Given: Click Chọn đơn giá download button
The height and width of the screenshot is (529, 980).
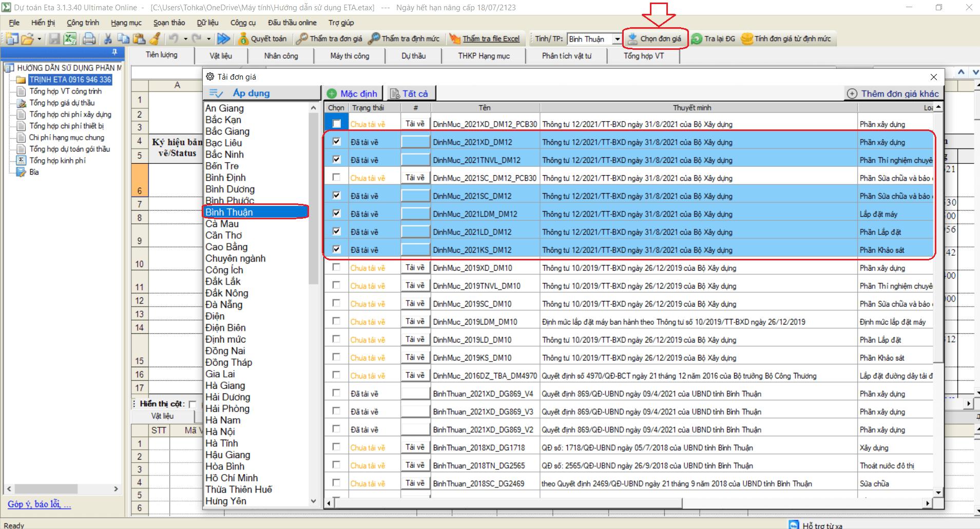Looking at the screenshot, I should (x=655, y=39).
